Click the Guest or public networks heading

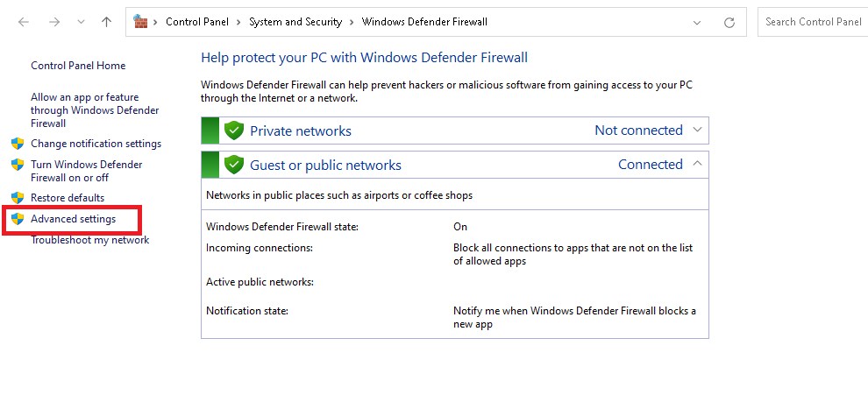325,166
